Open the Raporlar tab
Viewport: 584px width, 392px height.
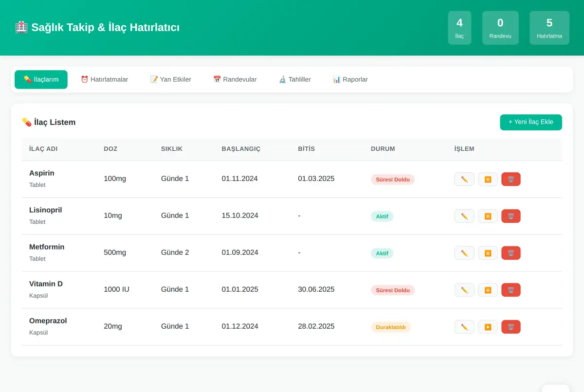350,79
